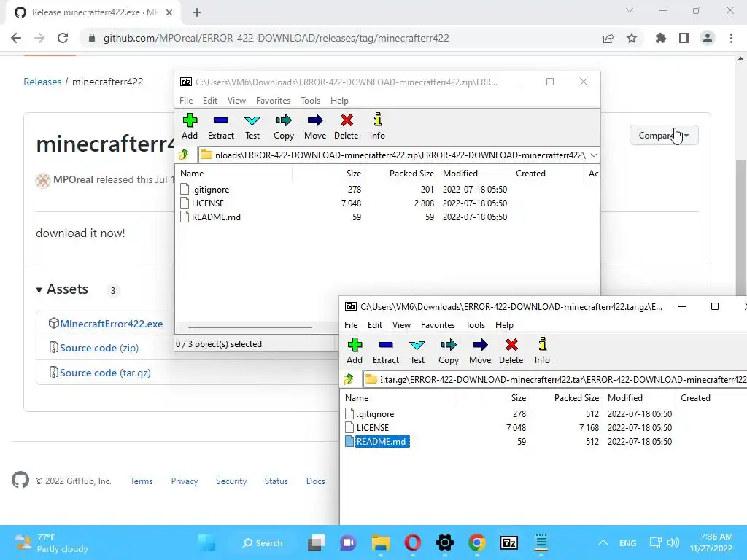Select LICENSE file in zip 7-Zip window
The height and width of the screenshot is (560, 747).
[x=208, y=203]
